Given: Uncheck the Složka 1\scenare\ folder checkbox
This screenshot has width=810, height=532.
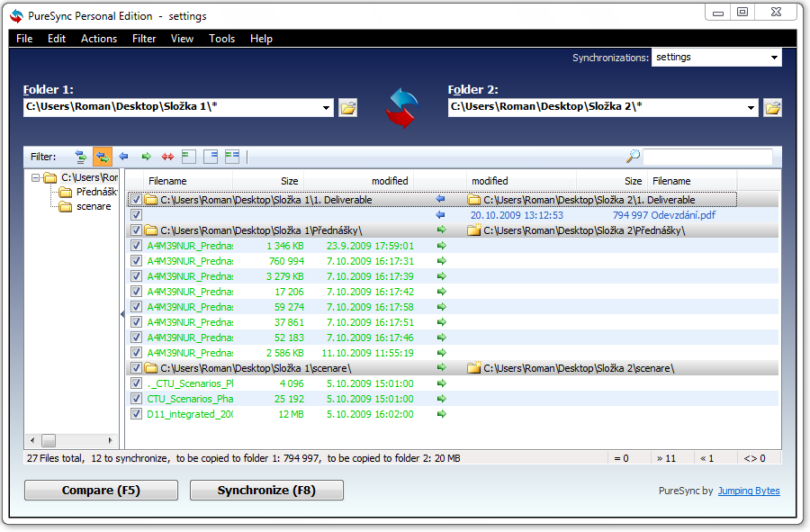Looking at the screenshot, I should coord(136,368).
